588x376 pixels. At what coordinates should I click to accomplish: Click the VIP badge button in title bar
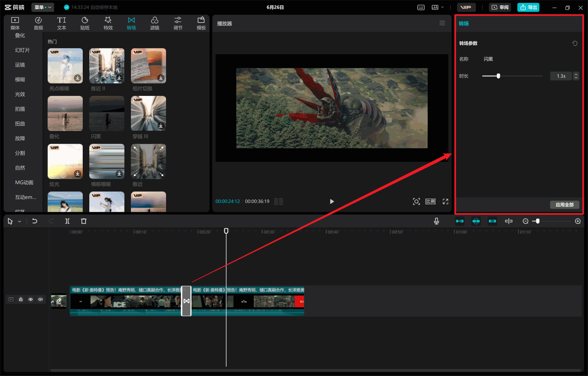[x=466, y=7]
